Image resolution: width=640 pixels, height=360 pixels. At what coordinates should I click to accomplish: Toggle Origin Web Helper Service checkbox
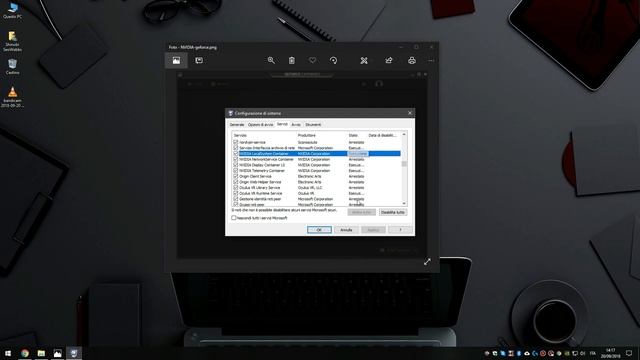click(x=236, y=182)
